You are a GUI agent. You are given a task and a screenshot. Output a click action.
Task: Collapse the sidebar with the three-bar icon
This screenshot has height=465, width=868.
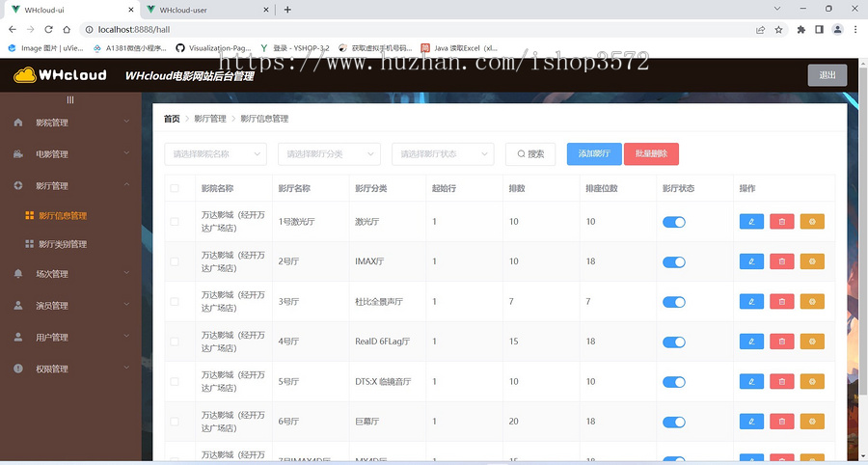click(x=70, y=99)
